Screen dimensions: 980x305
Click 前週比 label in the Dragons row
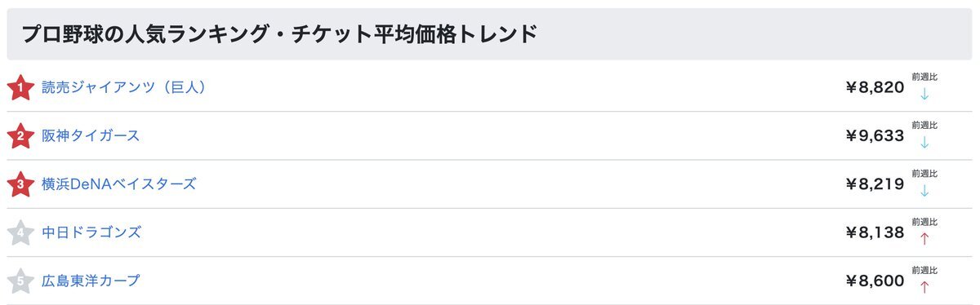924,222
